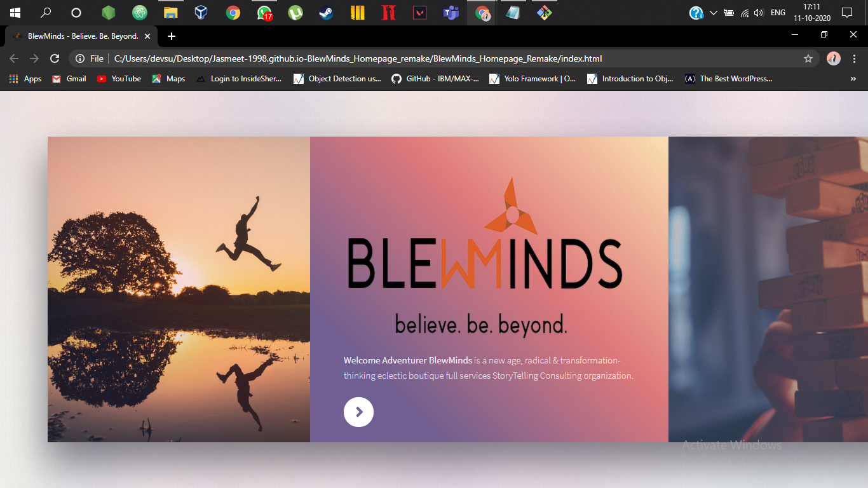Open the GitHub - IBM/MAX bookmark
The width and height of the screenshot is (868, 488).
click(x=435, y=79)
